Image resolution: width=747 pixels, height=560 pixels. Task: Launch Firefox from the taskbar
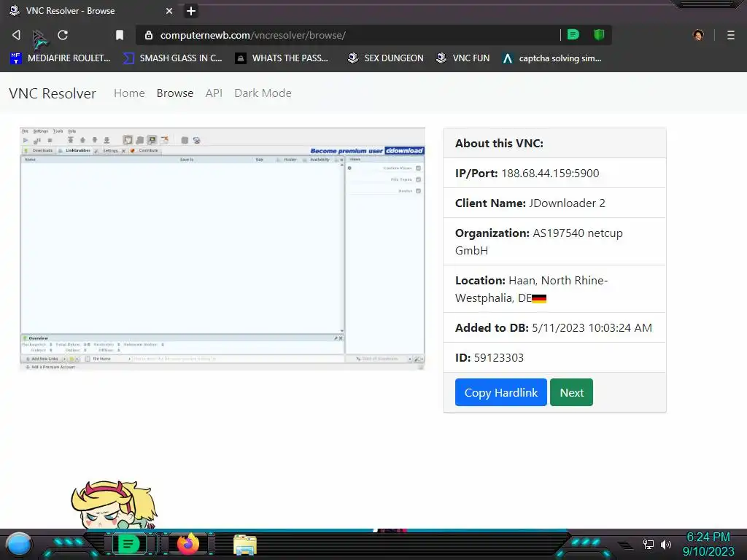(187, 544)
